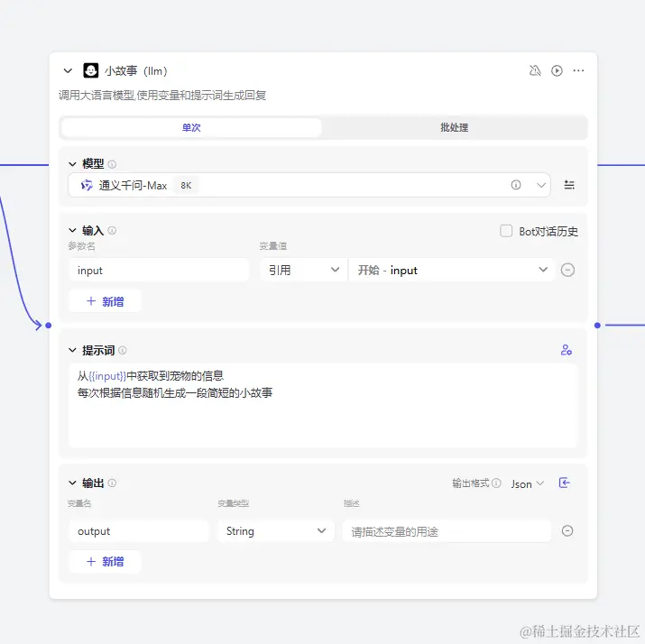Screen dimensions: 645x644
Task: Remove the input parameter row
Action: (x=567, y=271)
